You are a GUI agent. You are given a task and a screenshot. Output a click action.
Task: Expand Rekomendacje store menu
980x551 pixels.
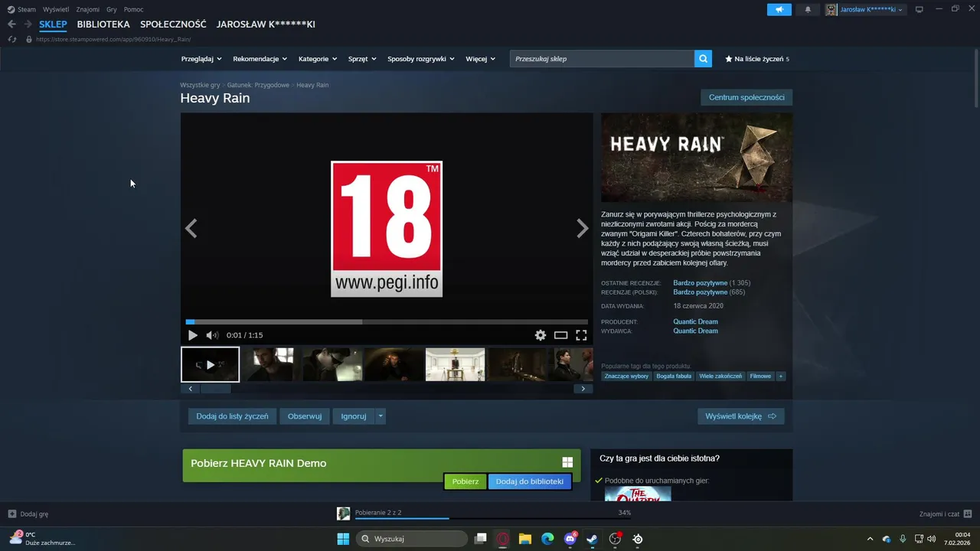click(x=260, y=58)
